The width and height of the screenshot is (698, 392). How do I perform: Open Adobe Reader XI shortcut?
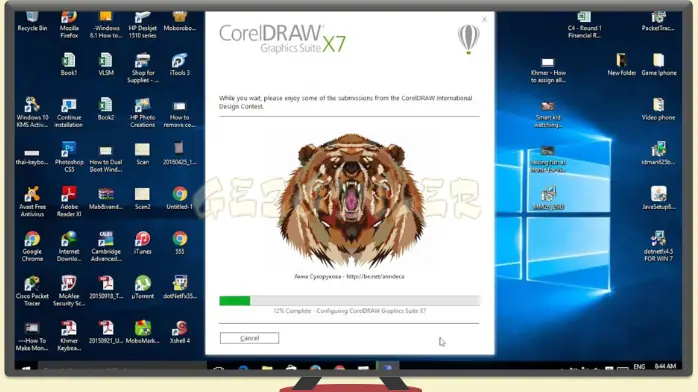click(69, 202)
